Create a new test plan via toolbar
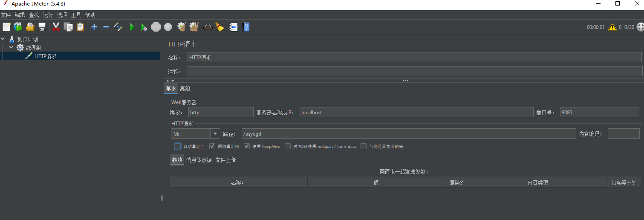The image size is (644, 220). [6, 27]
